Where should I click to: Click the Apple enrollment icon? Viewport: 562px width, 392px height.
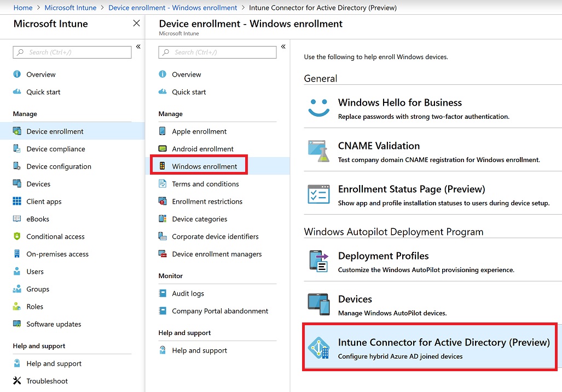coord(163,131)
